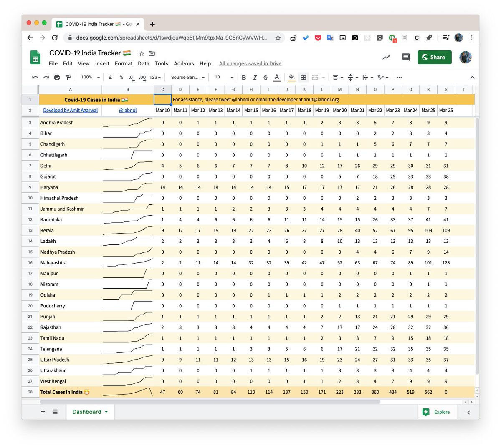
Task: Go back in browser history
Action: click(x=30, y=38)
